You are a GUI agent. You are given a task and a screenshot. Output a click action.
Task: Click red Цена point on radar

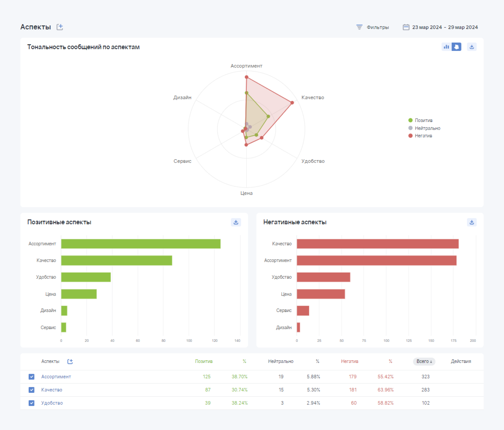246,145
